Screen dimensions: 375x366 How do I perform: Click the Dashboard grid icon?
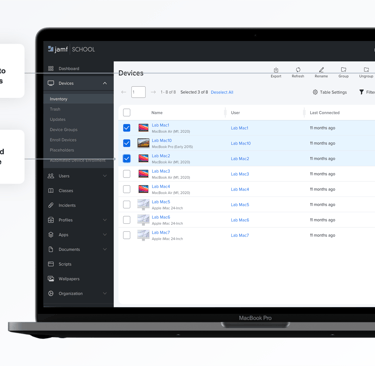click(51, 68)
